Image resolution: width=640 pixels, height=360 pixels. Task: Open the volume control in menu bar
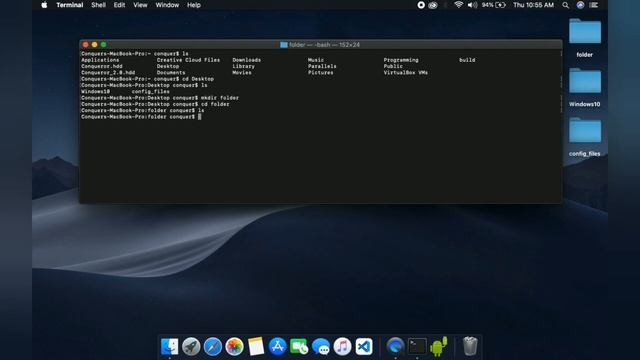472,5
